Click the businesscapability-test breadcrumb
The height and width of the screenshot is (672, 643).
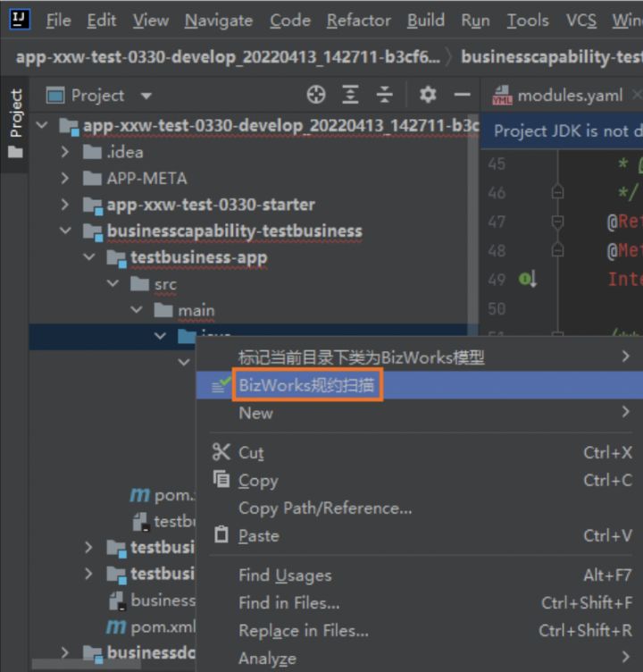coord(552,56)
